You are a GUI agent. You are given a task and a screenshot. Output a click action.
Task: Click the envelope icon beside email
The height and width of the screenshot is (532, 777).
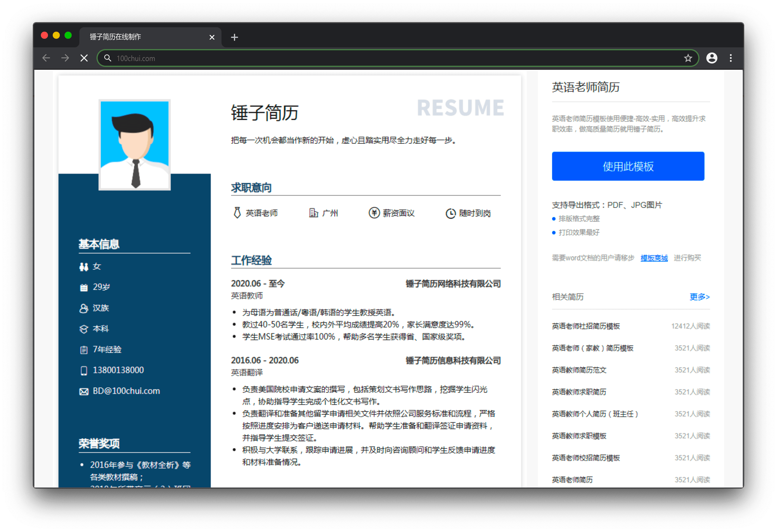[x=84, y=391]
